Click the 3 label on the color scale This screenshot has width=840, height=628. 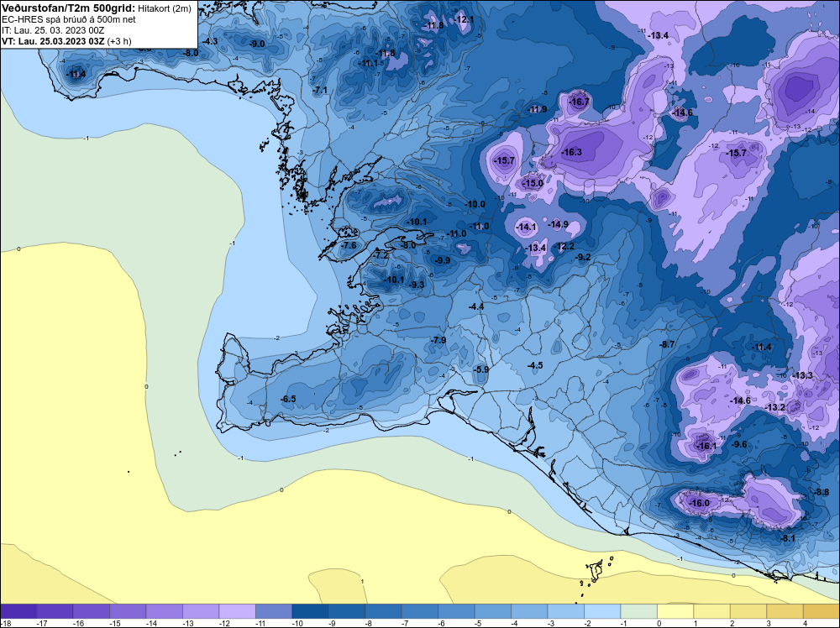(769, 623)
